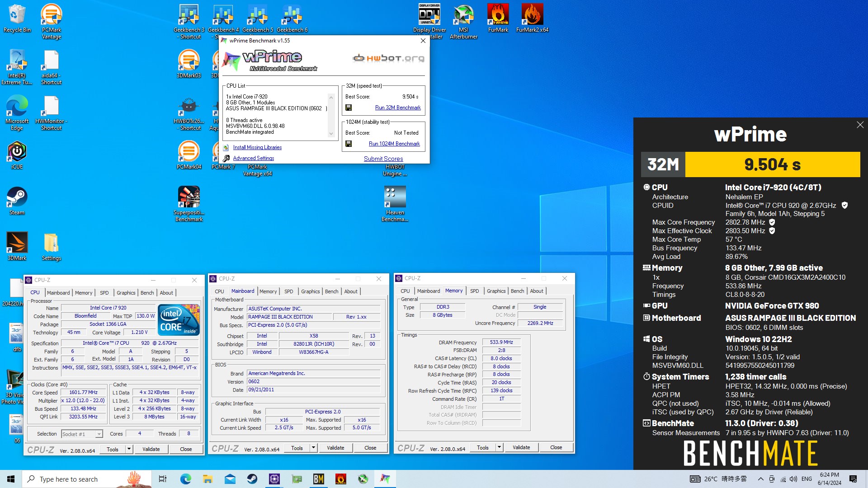Open Task View on taskbar

(x=163, y=479)
